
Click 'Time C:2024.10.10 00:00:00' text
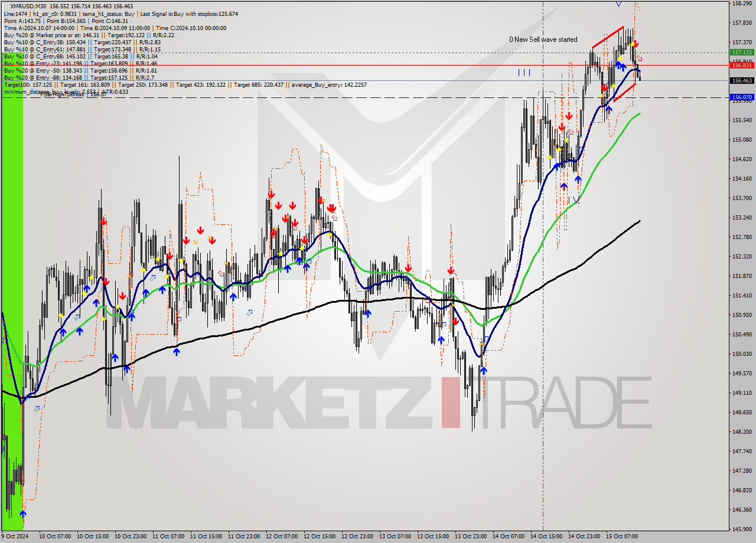193,28
